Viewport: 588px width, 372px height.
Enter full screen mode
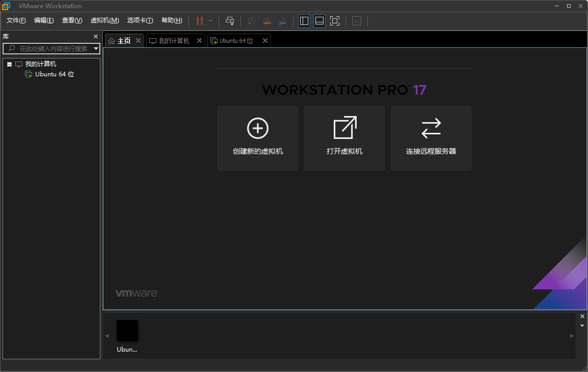tap(335, 21)
